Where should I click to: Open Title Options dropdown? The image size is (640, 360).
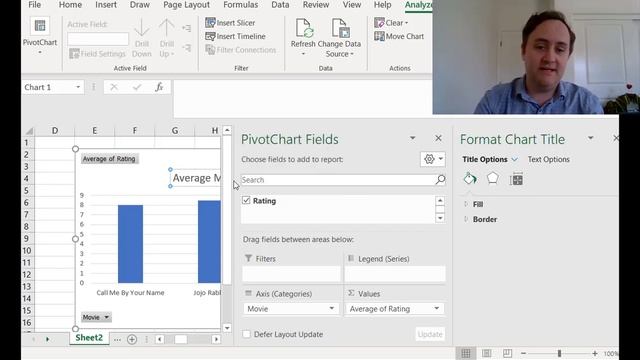click(x=514, y=160)
